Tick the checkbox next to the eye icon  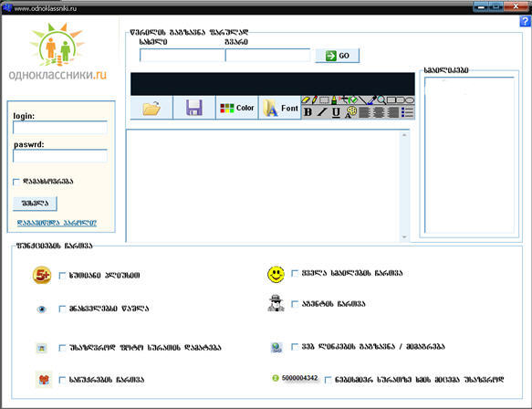62,309
